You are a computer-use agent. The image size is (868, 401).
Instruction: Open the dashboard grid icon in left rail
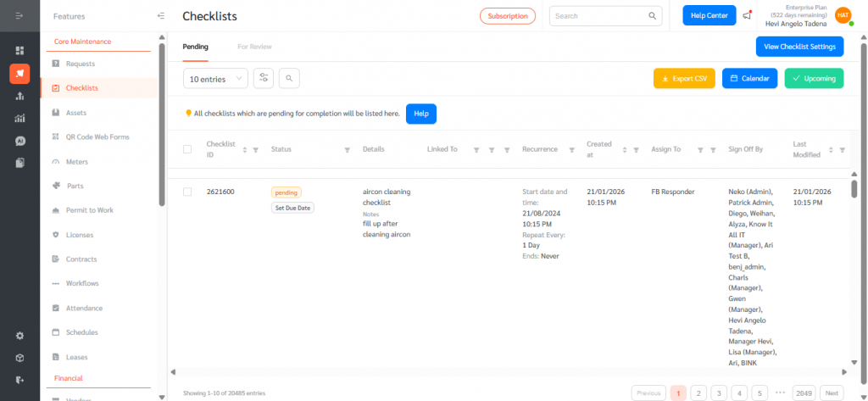point(19,51)
